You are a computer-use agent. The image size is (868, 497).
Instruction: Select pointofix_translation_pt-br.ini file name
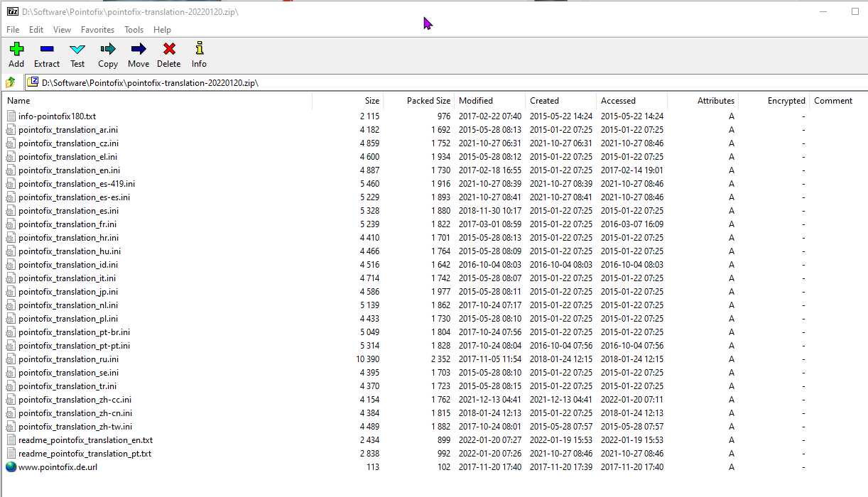74,332
